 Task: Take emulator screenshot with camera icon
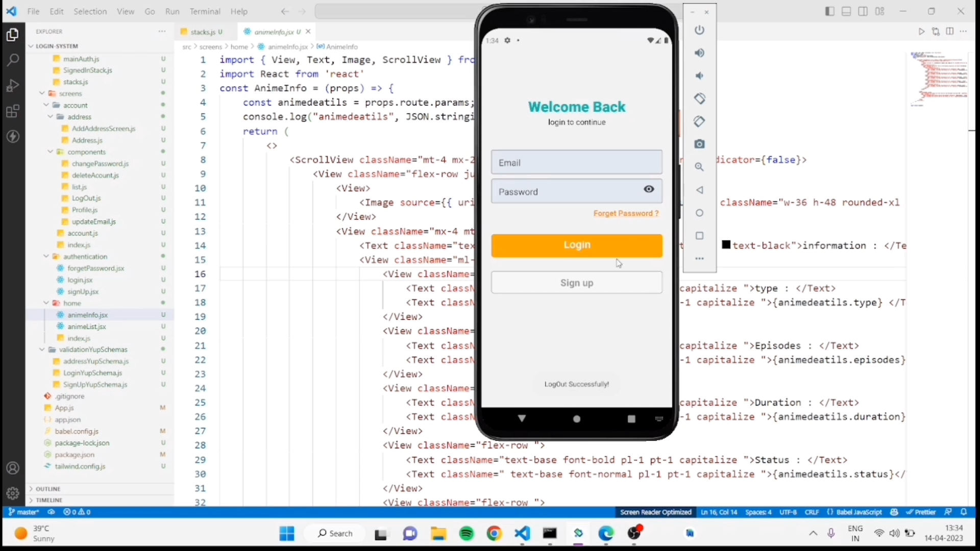[699, 144]
